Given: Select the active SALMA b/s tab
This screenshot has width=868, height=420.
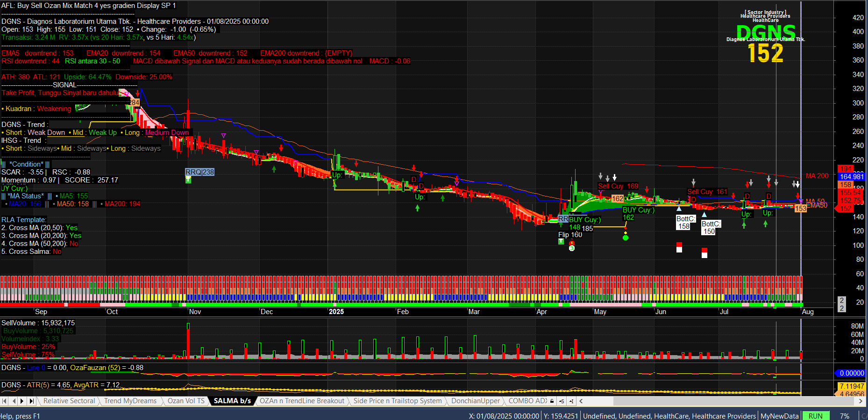Looking at the screenshot, I should pyautogui.click(x=232, y=401).
